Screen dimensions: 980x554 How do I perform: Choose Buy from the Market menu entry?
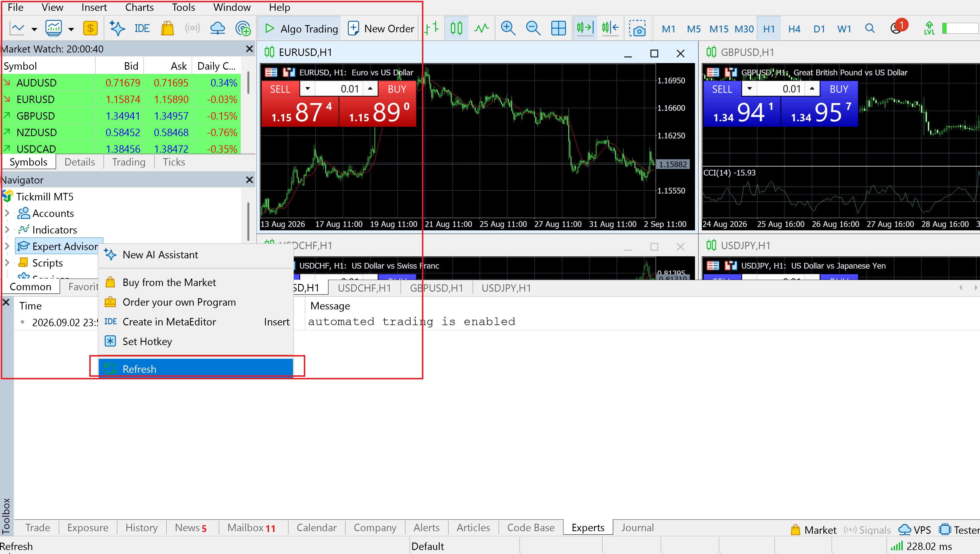pyautogui.click(x=195, y=282)
